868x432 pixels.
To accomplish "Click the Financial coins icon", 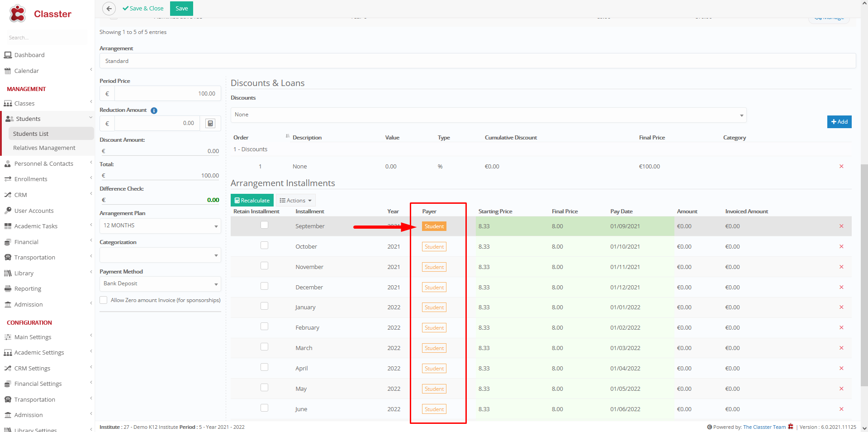I will tap(8, 242).
